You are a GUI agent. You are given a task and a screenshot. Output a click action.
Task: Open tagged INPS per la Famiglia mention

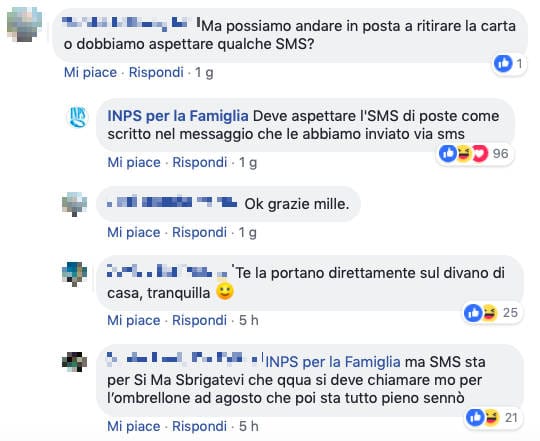[x=333, y=362]
